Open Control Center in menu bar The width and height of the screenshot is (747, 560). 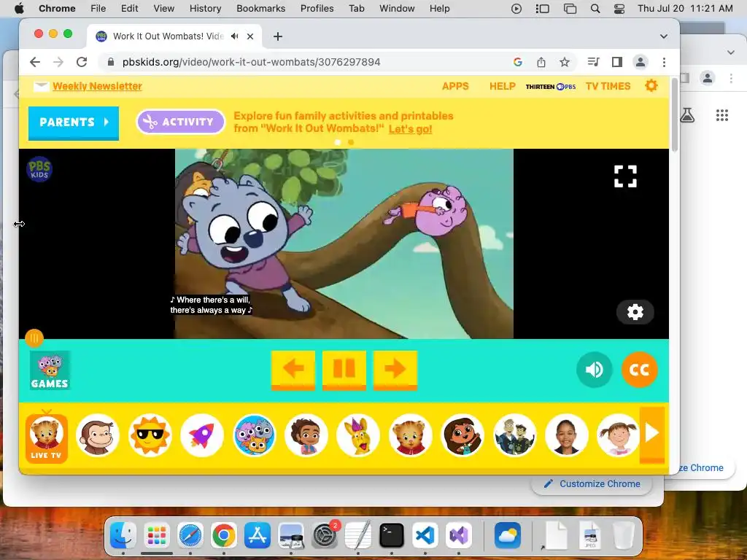point(619,9)
